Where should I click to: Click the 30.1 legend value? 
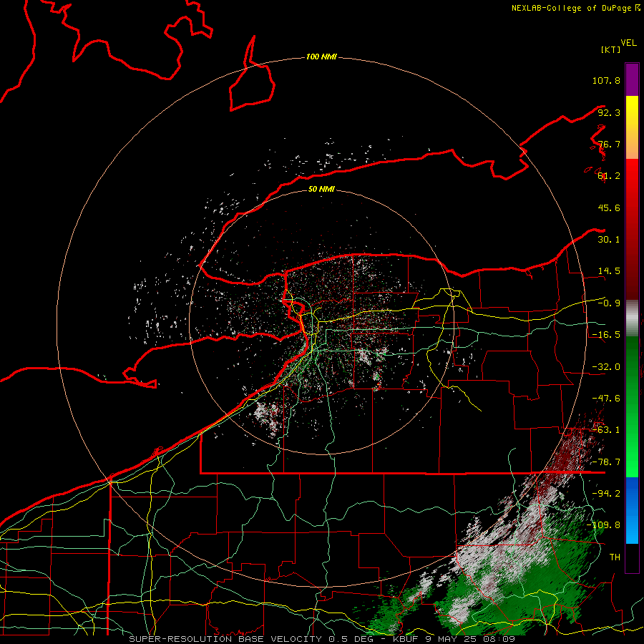(609, 240)
